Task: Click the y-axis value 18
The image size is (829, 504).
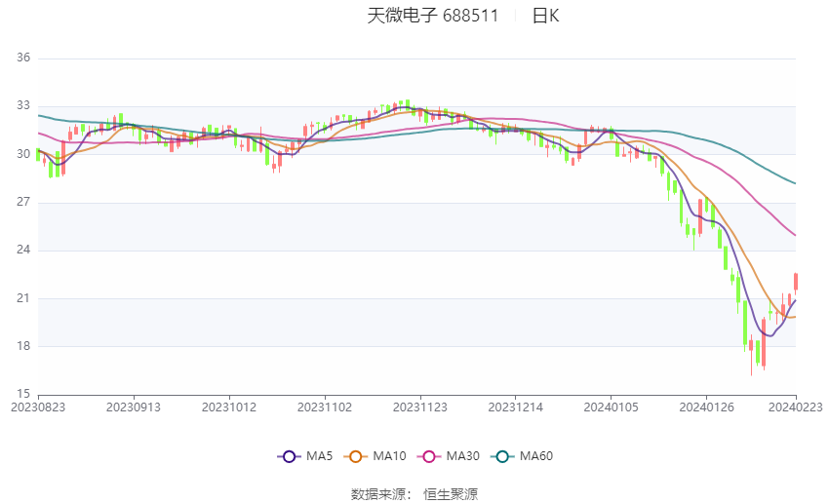Action: coord(23,346)
